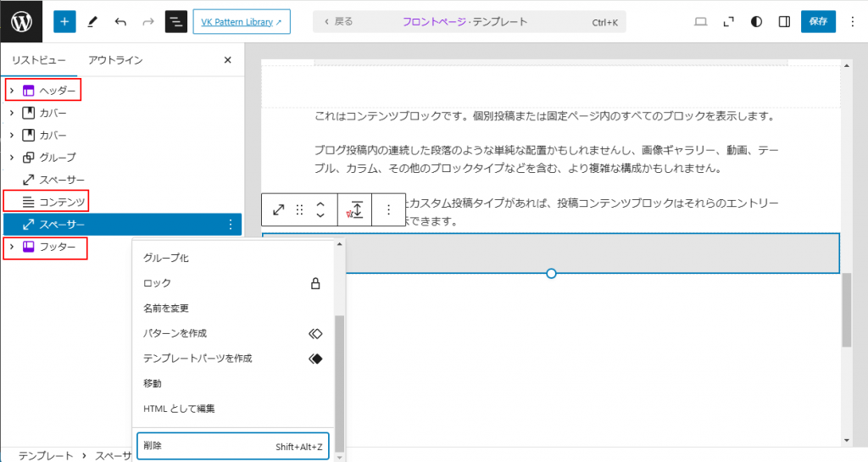Select the pencil tools icon
This screenshot has width=868, height=462.
tap(92, 21)
